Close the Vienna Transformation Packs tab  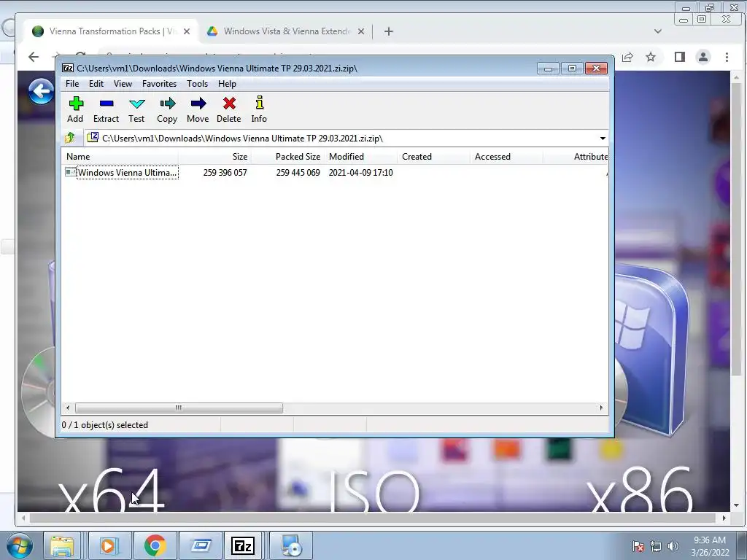(x=187, y=31)
